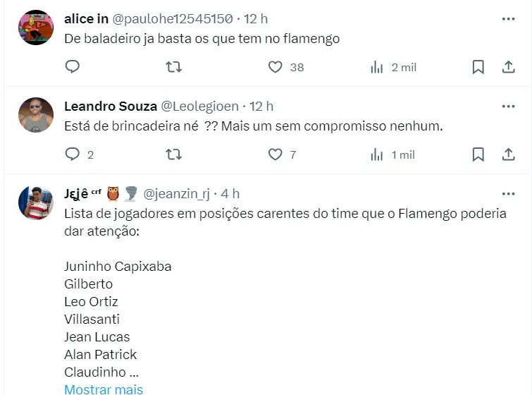Retweet Leandro Souza's post

[x=173, y=154]
